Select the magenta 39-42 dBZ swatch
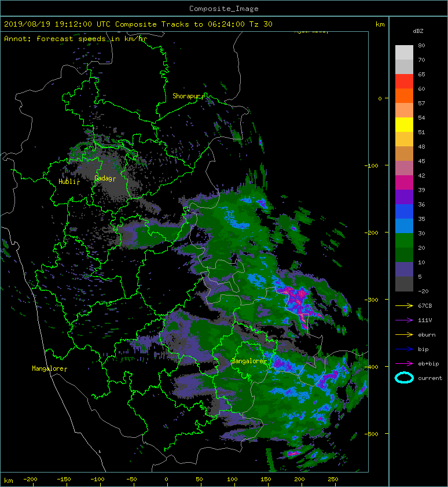Viewport: 448px width, 487px height. coord(404,183)
